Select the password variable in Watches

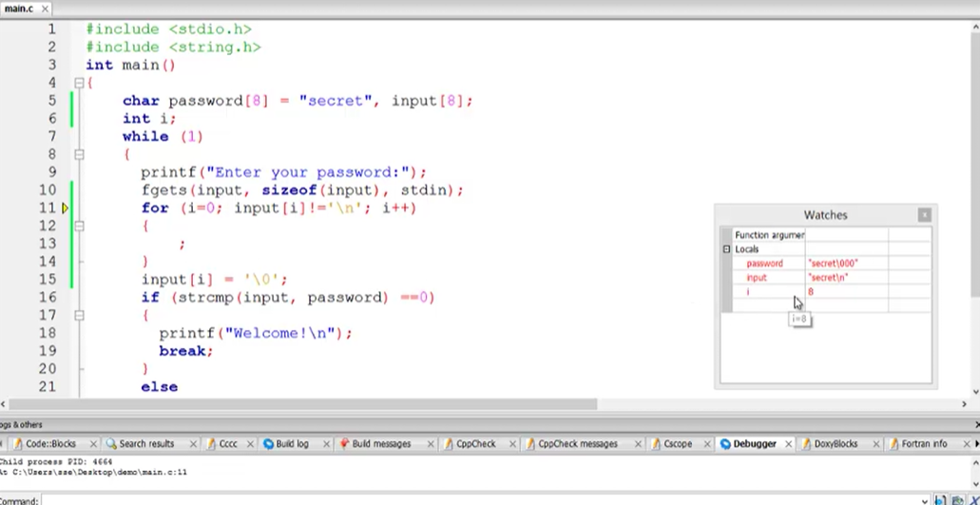coord(763,263)
